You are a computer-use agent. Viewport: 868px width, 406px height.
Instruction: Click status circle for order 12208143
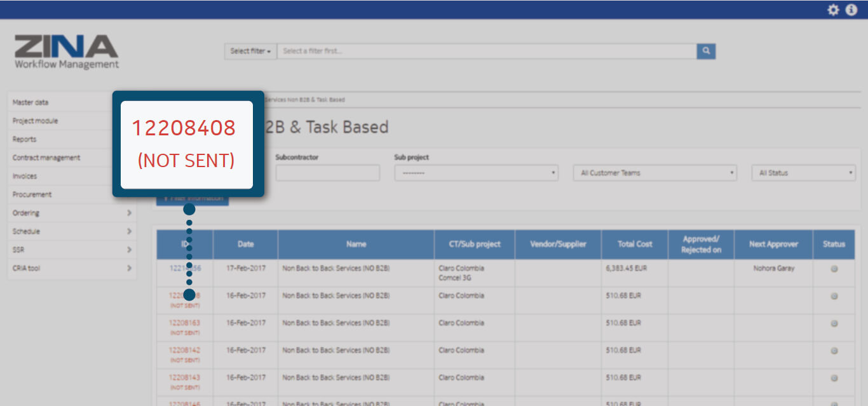[x=834, y=378]
